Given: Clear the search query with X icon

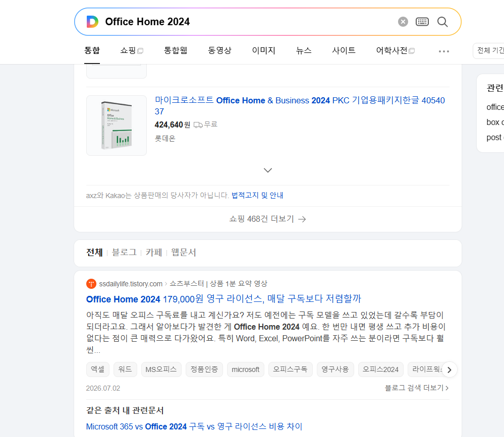Looking at the screenshot, I should [x=403, y=22].
